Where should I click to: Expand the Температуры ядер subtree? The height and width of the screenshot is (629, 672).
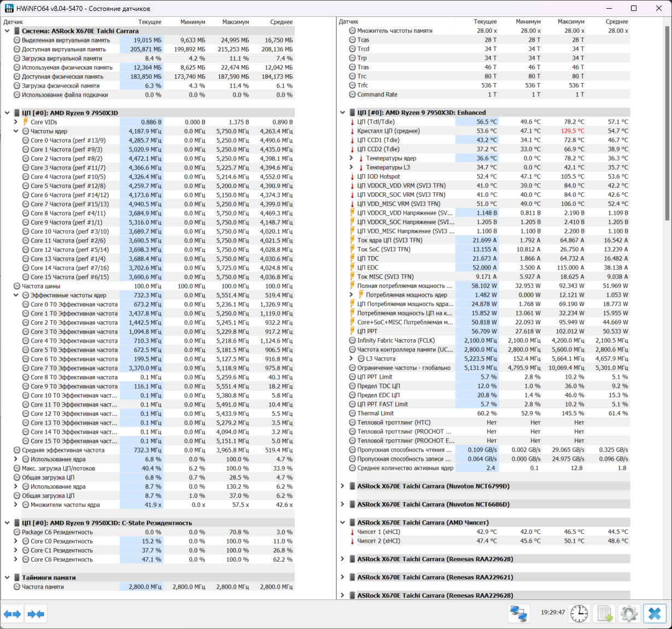click(351, 158)
